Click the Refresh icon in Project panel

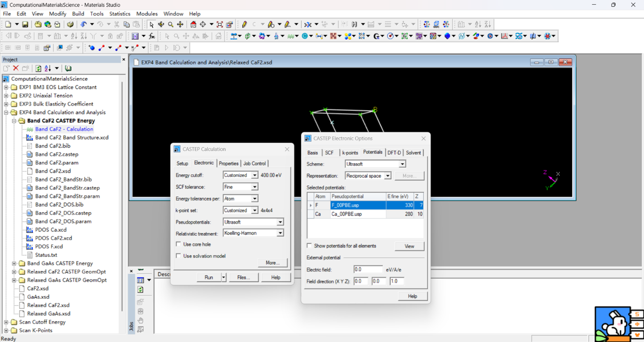(38, 68)
